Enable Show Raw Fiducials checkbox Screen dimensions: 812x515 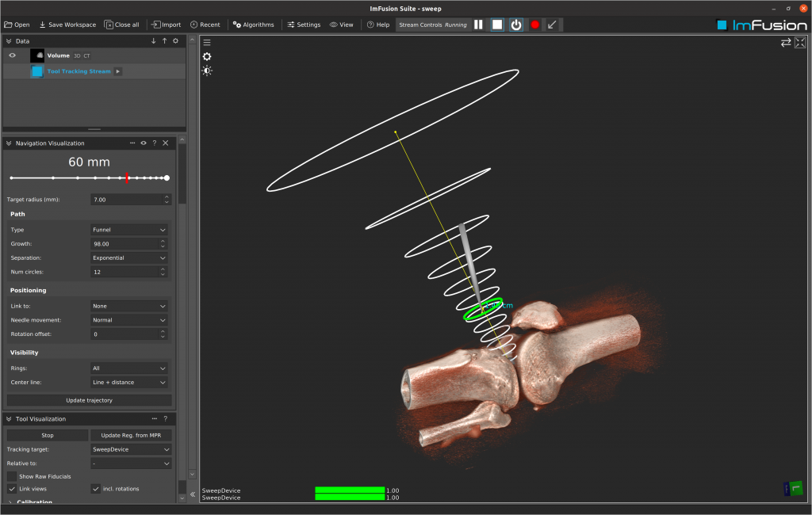12,476
